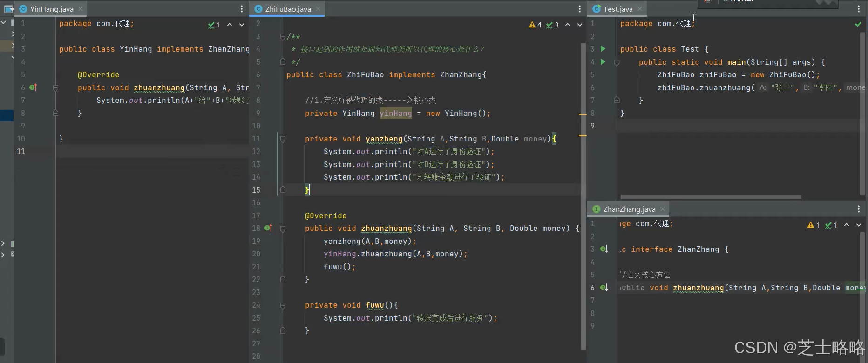Click implemented marker beside interface ZhanZhang
This screenshot has width=868, height=363.
604,249
